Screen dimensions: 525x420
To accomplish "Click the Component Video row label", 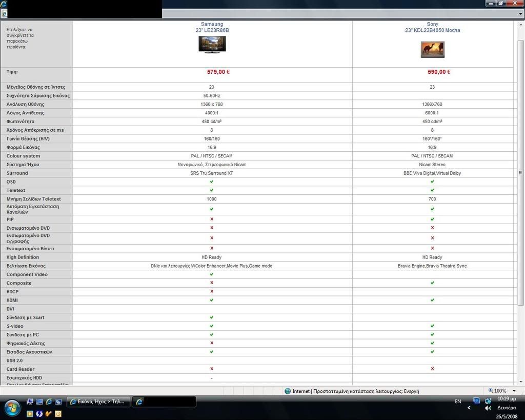I will [x=27, y=275].
